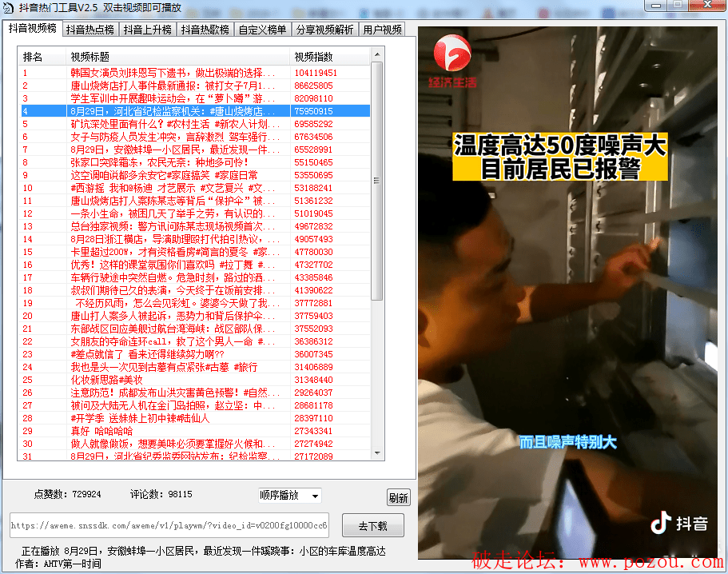Select row 19 不经历风雨，怎么会见彩虹

[196, 303]
